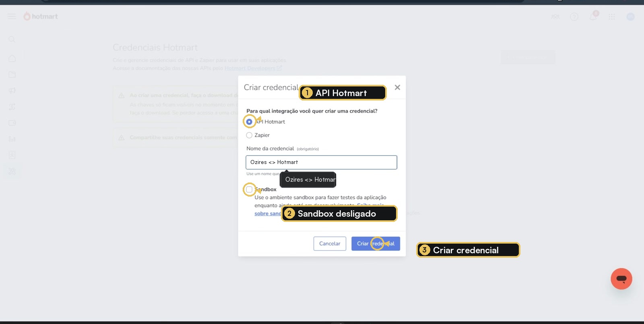The width and height of the screenshot is (644, 324).
Task: Click the 'Nome da credencial' label
Action: tap(270, 149)
